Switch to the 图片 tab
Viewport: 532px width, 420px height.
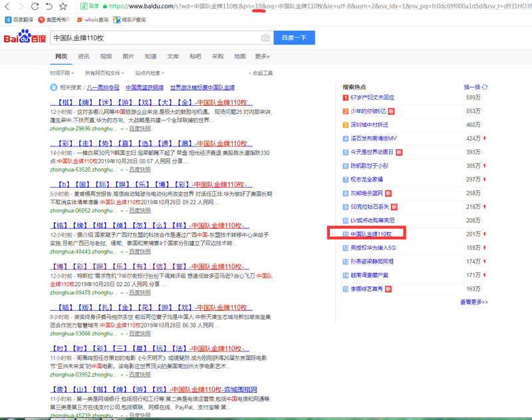(x=128, y=57)
